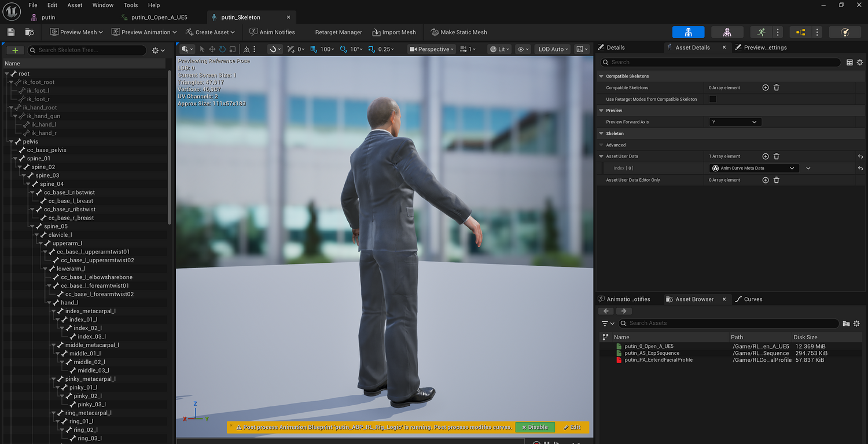Image resolution: width=868 pixels, height=444 pixels.
Task: Go forward in Asset Browser history
Action: (623, 311)
